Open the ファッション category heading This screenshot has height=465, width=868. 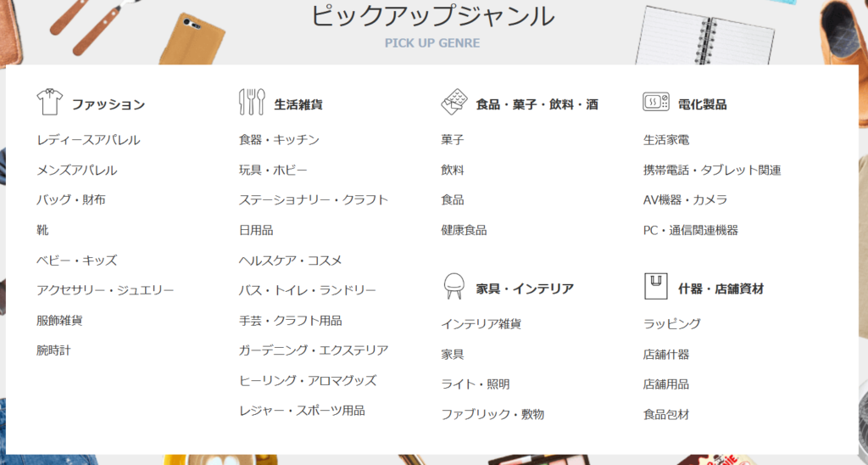pos(108,104)
